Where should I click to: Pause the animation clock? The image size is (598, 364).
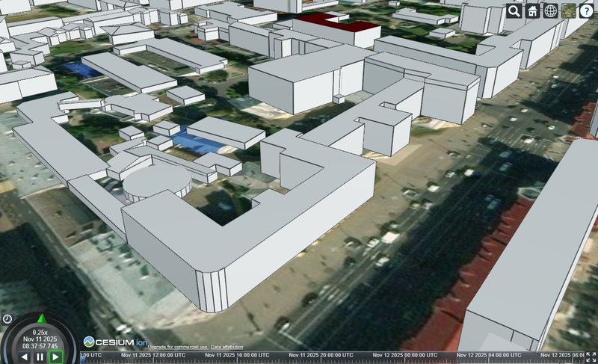40,357
